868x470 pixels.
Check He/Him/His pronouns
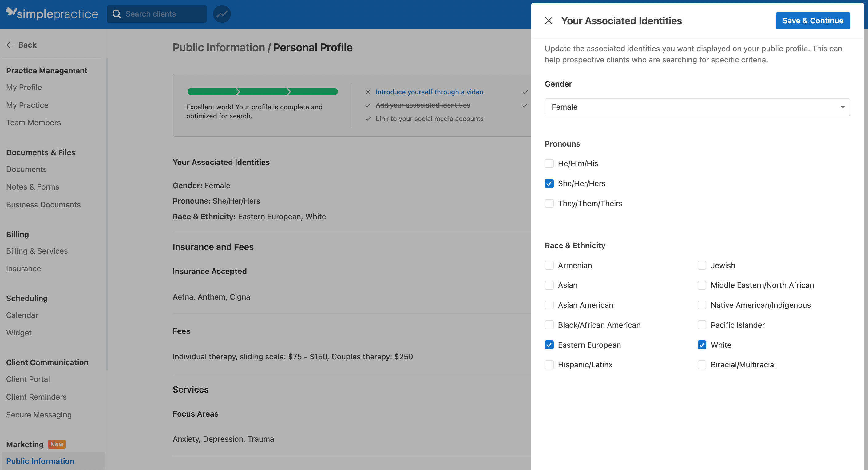[549, 164]
